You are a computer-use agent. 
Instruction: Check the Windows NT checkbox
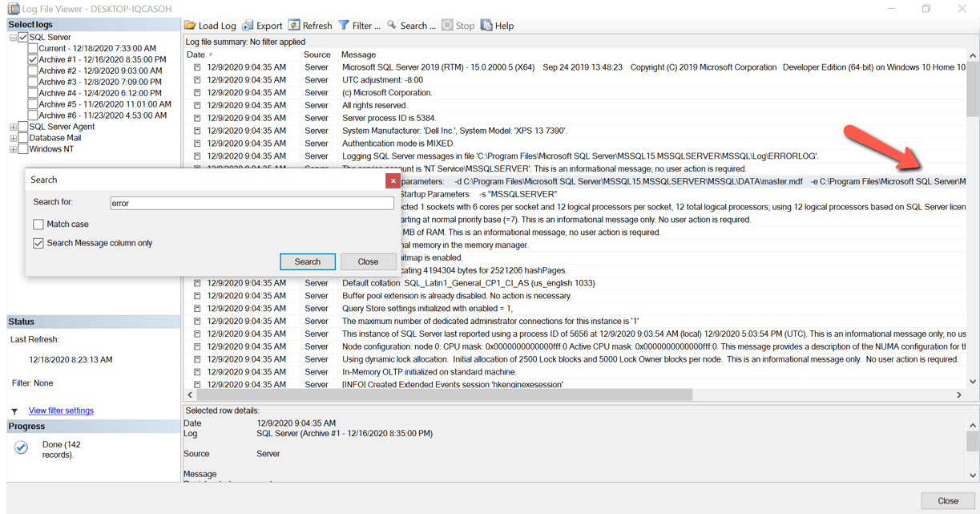click(23, 149)
